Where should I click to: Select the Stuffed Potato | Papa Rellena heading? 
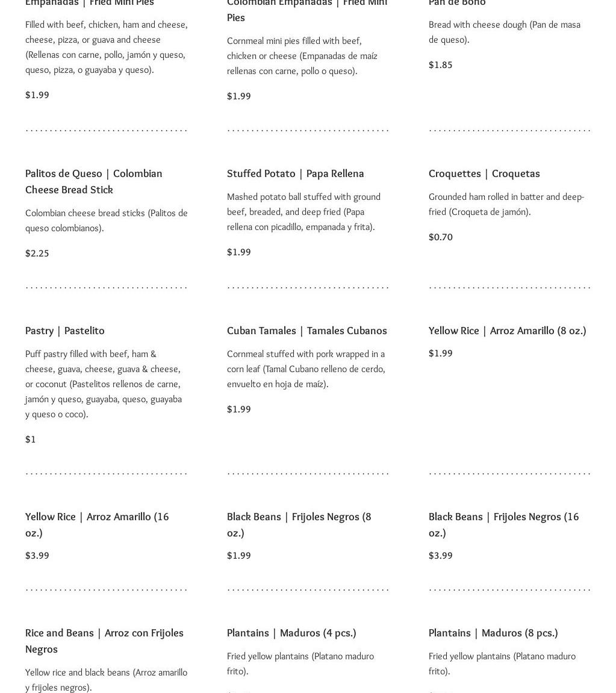point(295,173)
